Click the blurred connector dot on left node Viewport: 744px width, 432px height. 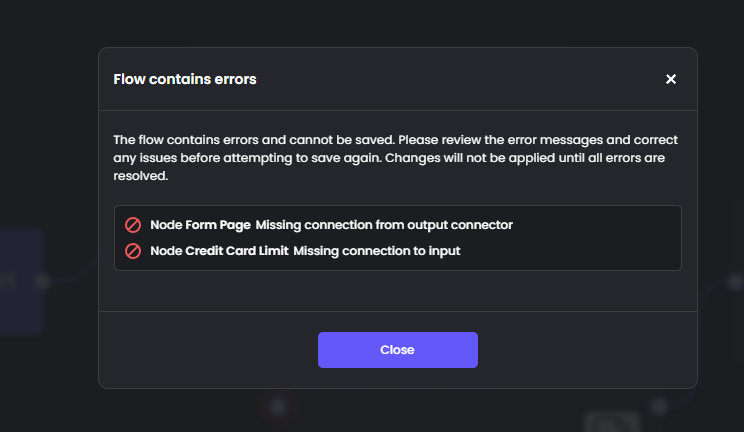pyautogui.click(x=43, y=282)
